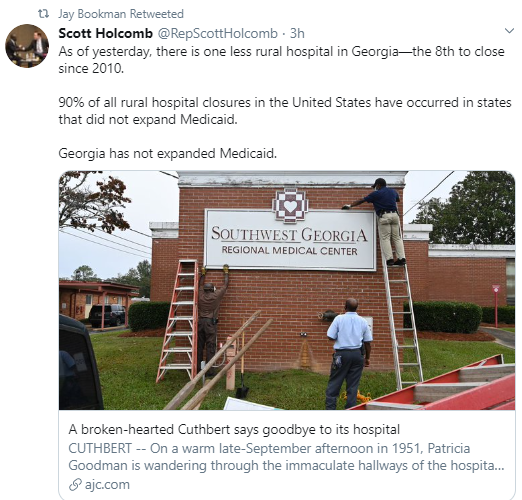This screenshot has height=500, width=522.
Task: Open the @RepScottHolcomb handle
Action: pos(217,33)
